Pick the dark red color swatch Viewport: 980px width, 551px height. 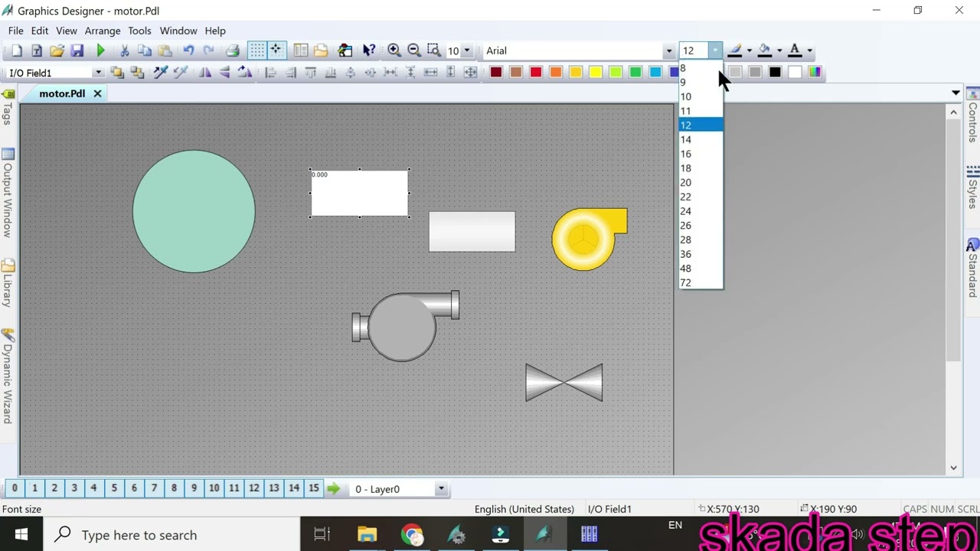[x=496, y=72]
